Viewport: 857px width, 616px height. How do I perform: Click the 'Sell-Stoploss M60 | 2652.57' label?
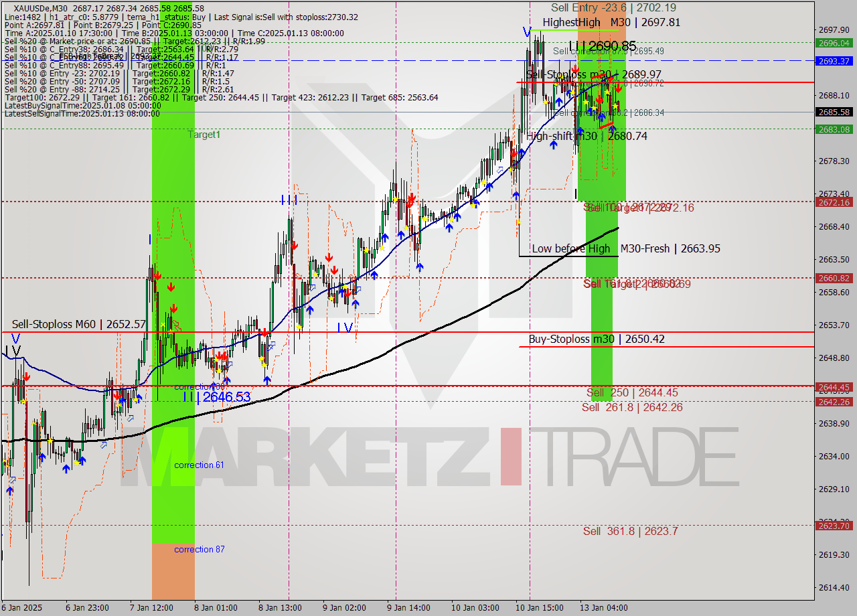click(79, 325)
